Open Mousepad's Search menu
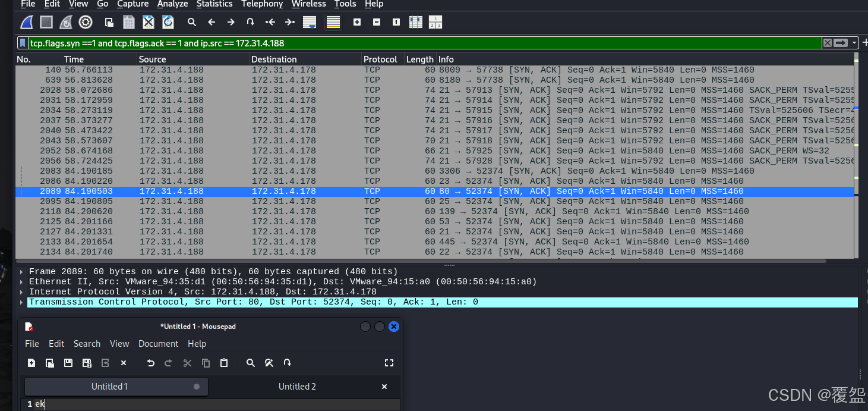This screenshot has width=868, height=411. point(87,344)
